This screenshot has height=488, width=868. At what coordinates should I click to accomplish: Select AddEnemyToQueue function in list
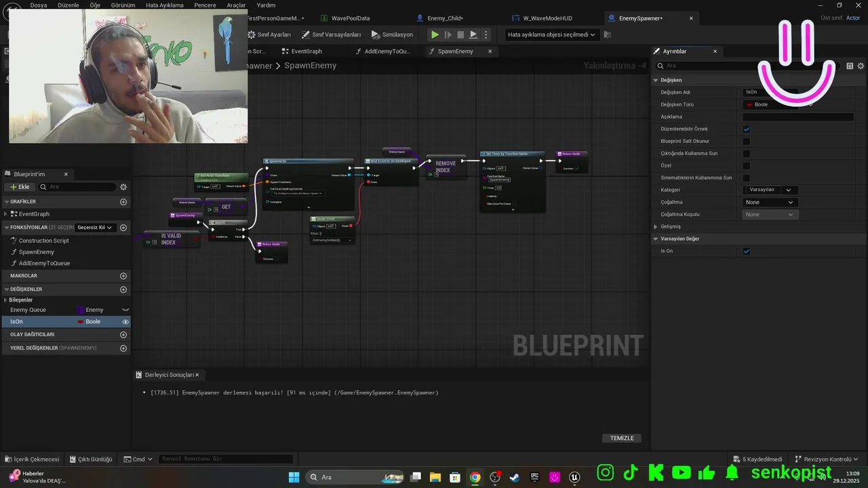click(44, 263)
